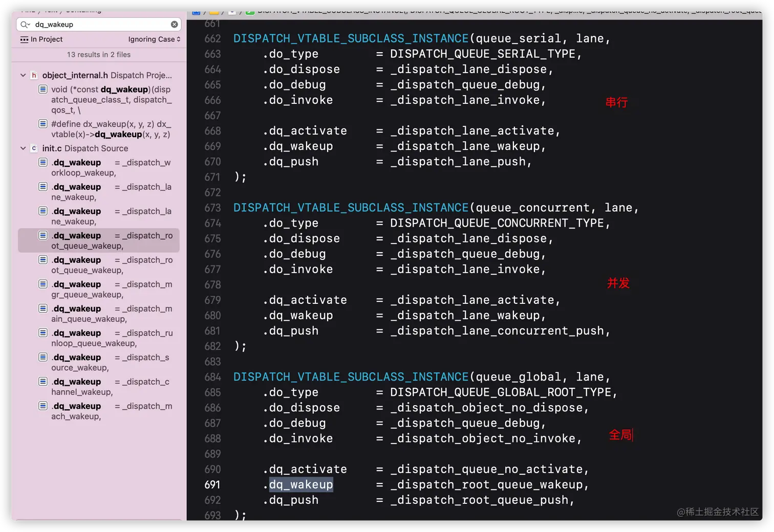Click _dispatch_lane_concurrent_push in the code
The height and width of the screenshot is (532, 774).
click(497, 331)
